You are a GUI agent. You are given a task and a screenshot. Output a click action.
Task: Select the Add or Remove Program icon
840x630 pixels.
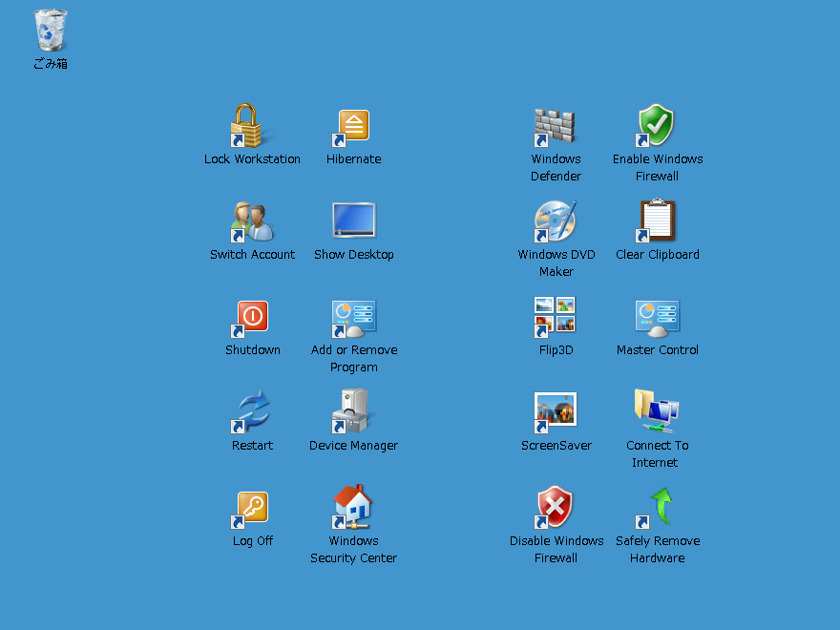353,319
